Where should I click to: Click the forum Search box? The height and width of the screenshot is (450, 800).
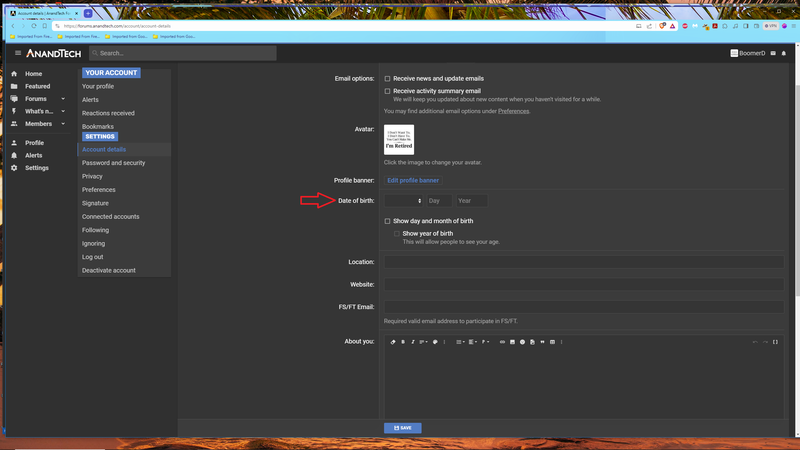pyautogui.click(x=183, y=53)
